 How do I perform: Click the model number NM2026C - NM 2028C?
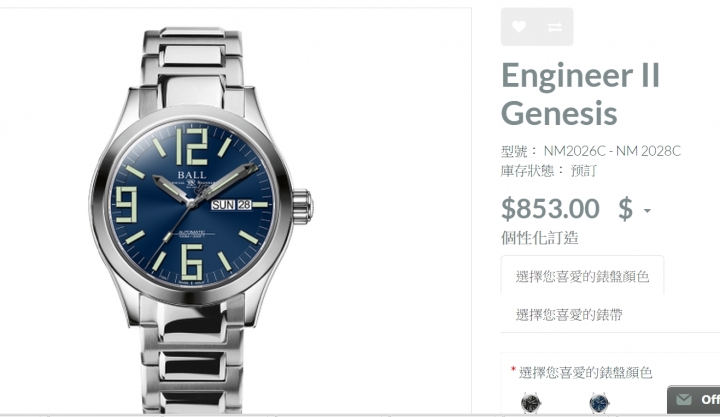point(612,151)
